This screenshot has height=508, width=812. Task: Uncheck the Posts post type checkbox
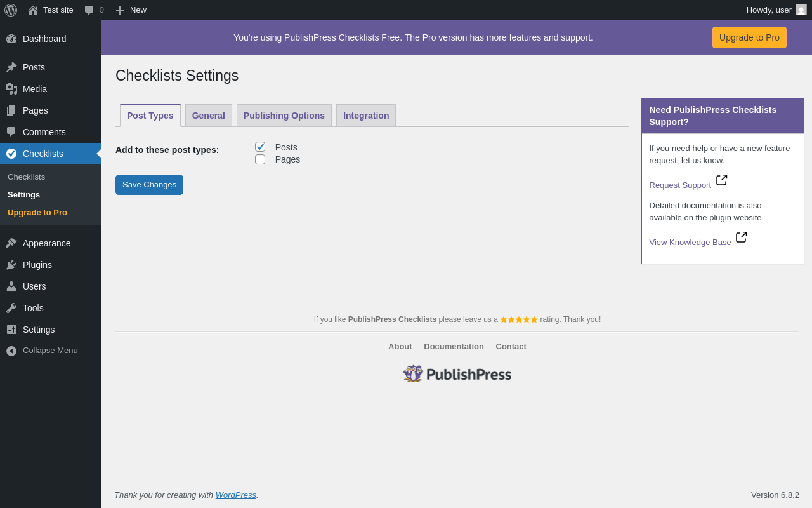pos(260,147)
